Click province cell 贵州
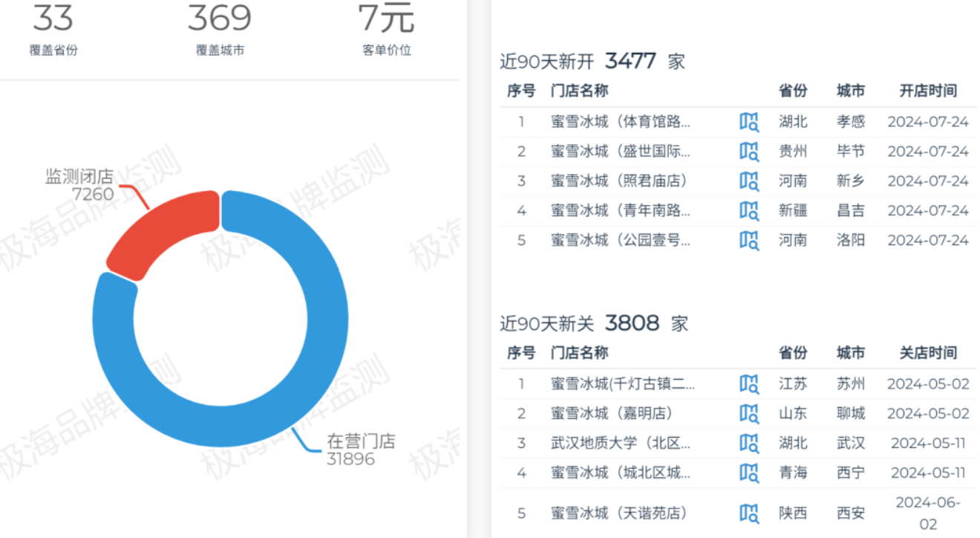 [793, 152]
